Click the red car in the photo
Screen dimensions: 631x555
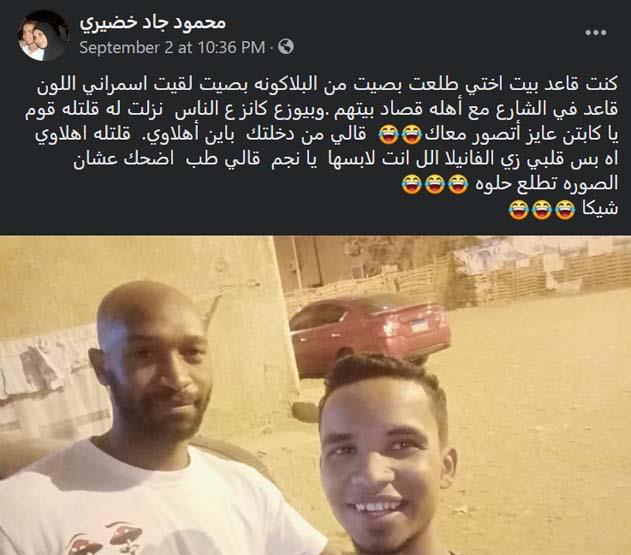click(x=369, y=332)
